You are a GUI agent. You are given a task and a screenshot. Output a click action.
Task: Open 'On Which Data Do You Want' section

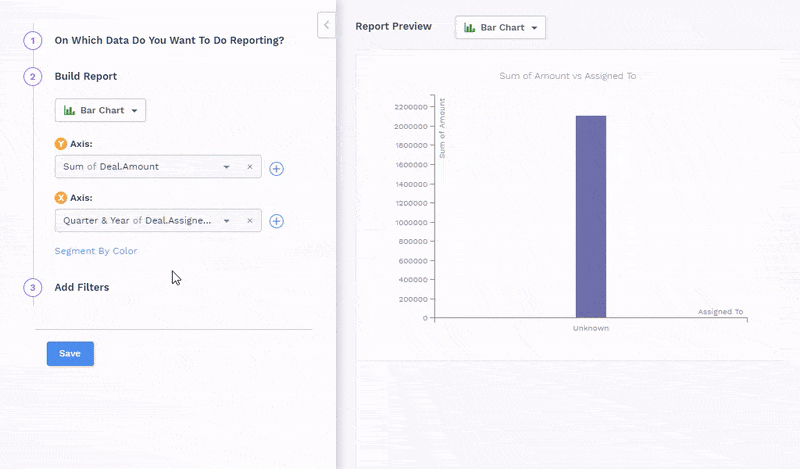pos(169,41)
